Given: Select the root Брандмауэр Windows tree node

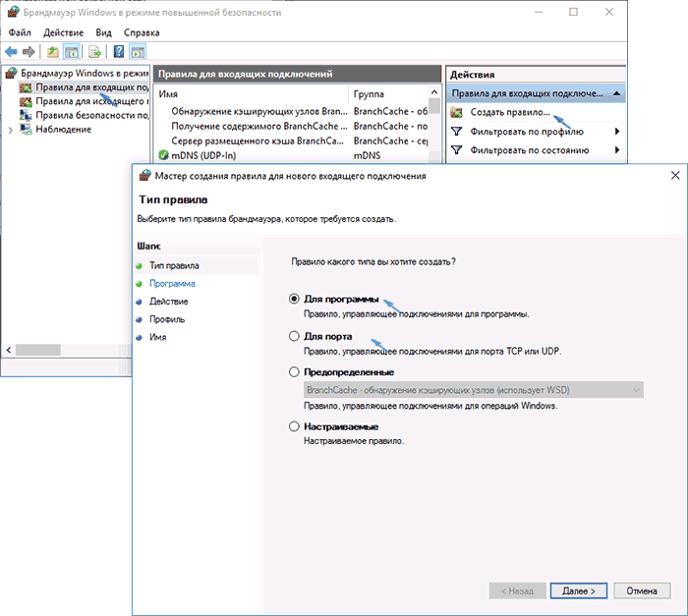Looking at the screenshot, I should coord(85,73).
